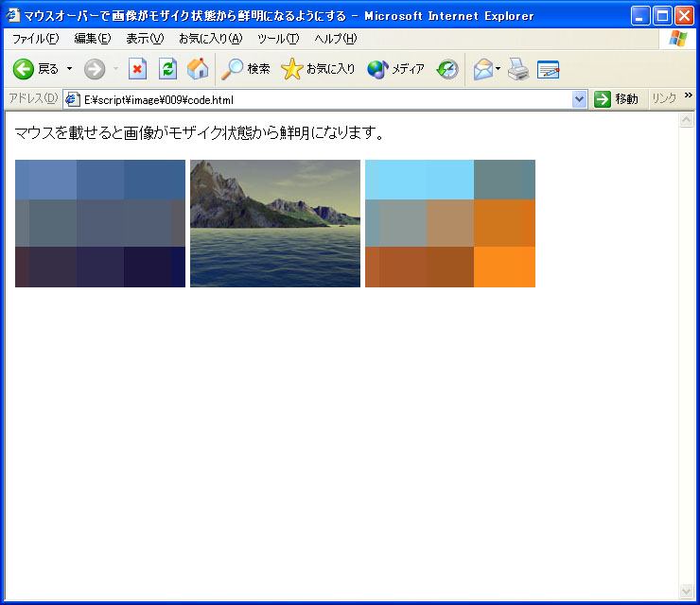Minimize the Internet Explorer window
The width and height of the screenshot is (700, 605).
640,16
